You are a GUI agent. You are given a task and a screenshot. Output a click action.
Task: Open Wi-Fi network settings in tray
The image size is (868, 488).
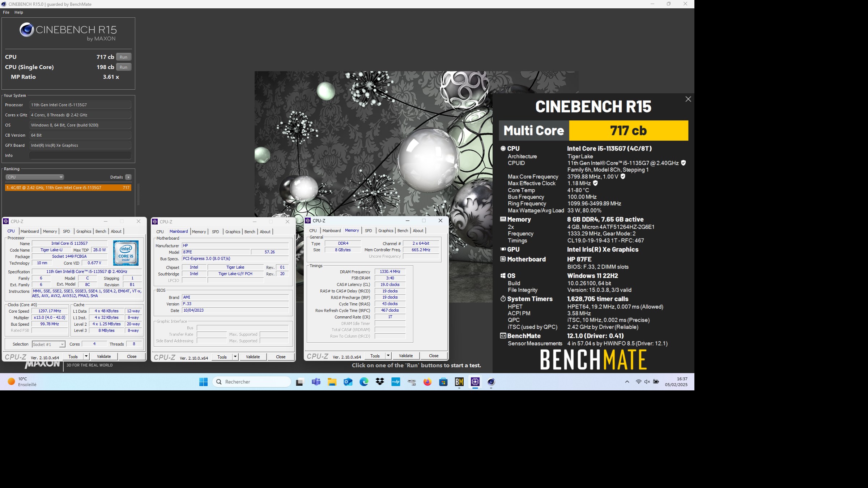[639, 382]
